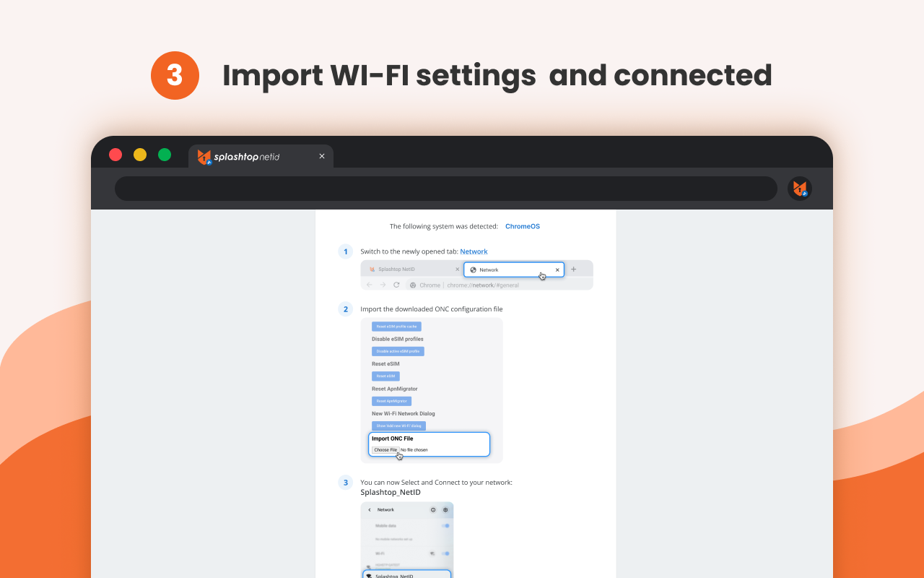Click the reload icon in illustration
This screenshot has height=578, width=924.
(396, 285)
